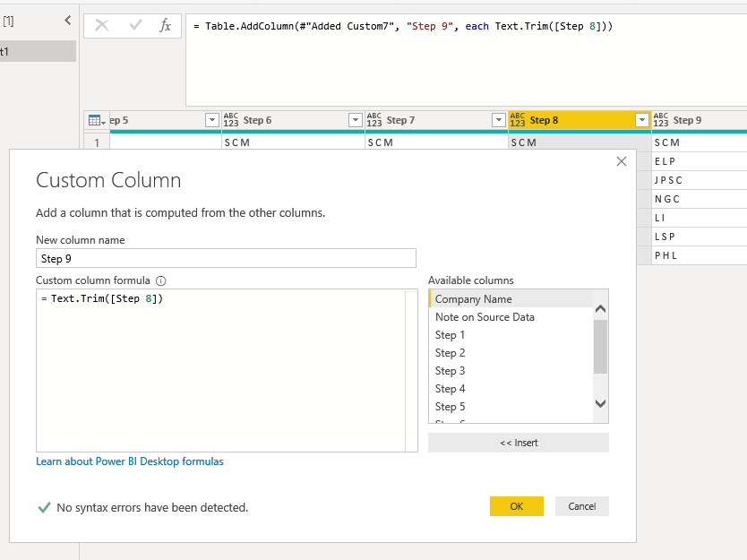Click the info icon beside Custom column formula
747x560 pixels.
coord(161,280)
